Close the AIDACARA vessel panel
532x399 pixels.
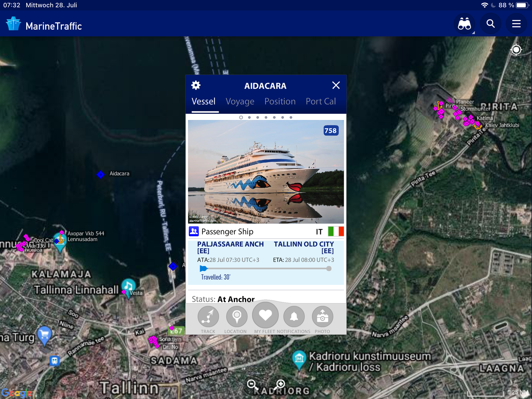point(336,85)
